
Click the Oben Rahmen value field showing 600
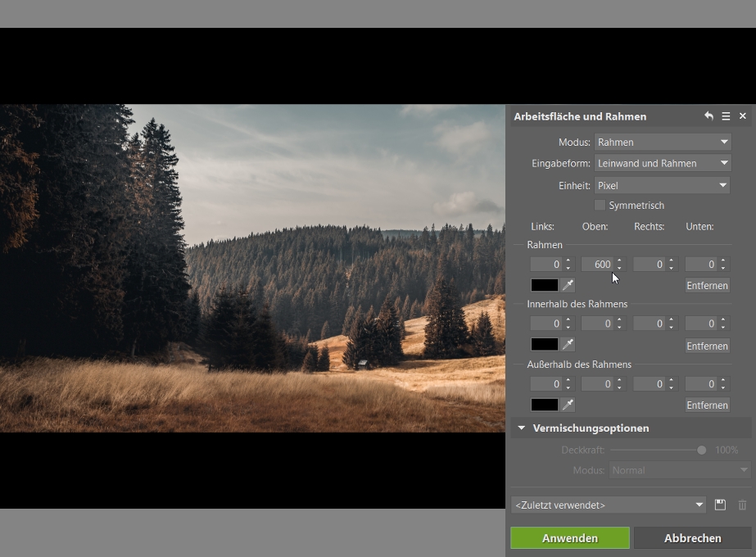pos(597,265)
